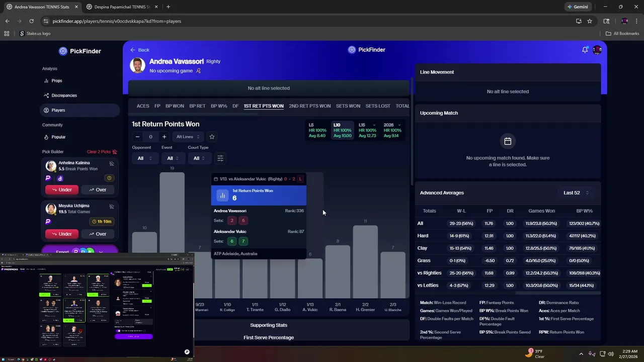Click the Back link
644x362 pixels.
pos(140,50)
